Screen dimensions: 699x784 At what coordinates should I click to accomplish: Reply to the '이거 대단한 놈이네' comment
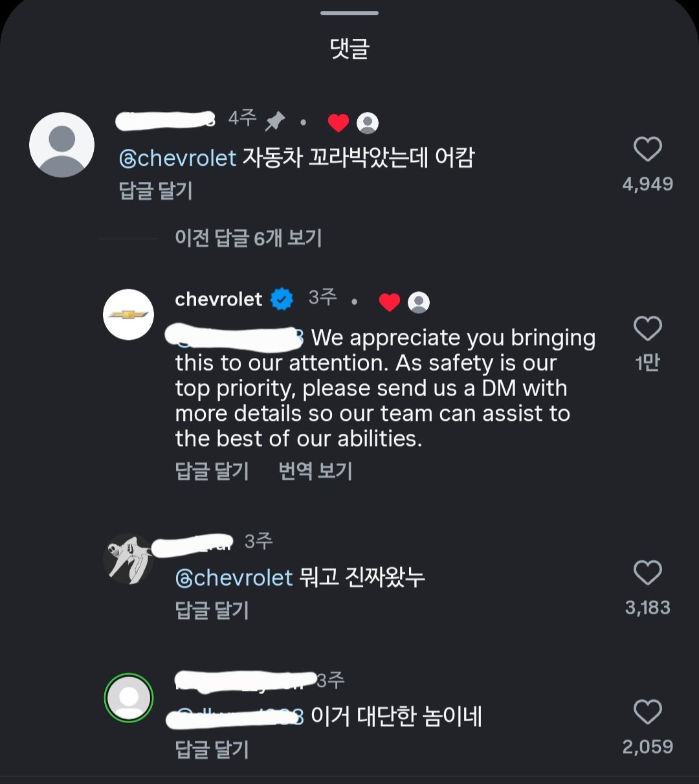[212, 749]
